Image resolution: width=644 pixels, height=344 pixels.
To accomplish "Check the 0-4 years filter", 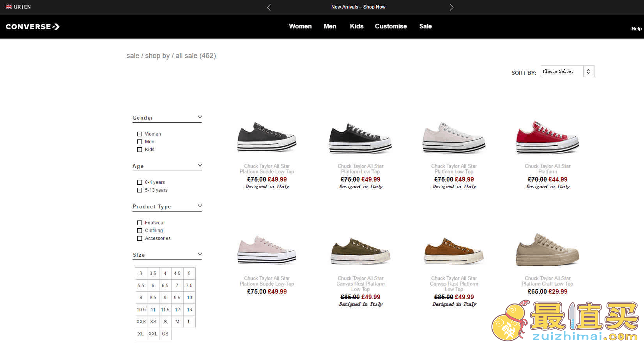I will 140,182.
